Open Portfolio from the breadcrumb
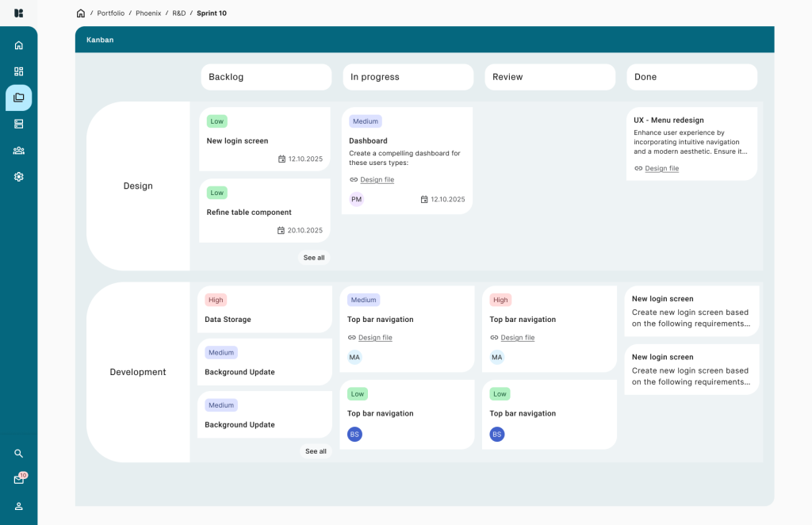This screenshot has width=812, height=525. pyautogui.click(x=110, y=13)
